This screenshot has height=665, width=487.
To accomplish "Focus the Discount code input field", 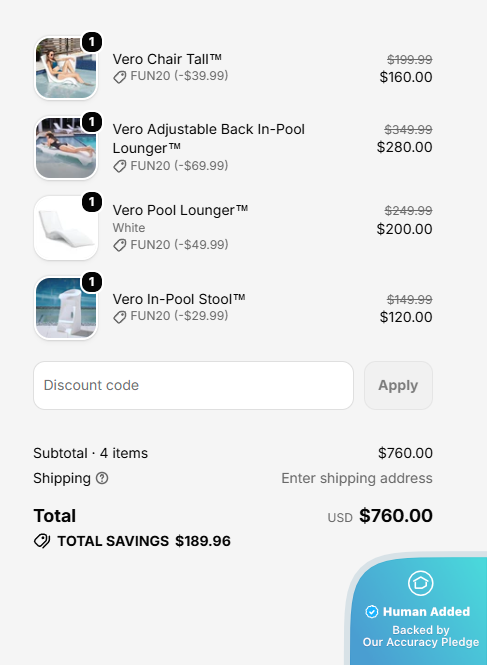I will (193, 386).
